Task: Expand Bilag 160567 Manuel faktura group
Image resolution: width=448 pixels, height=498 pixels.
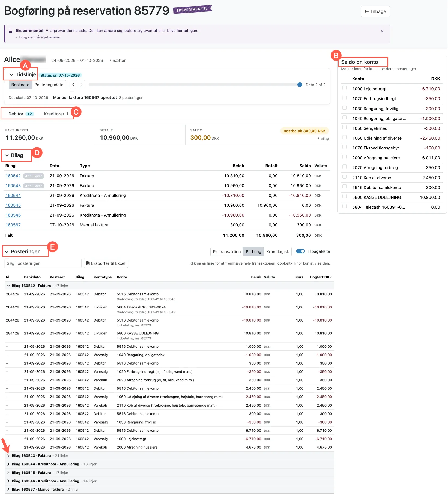Action: (8, 489)
